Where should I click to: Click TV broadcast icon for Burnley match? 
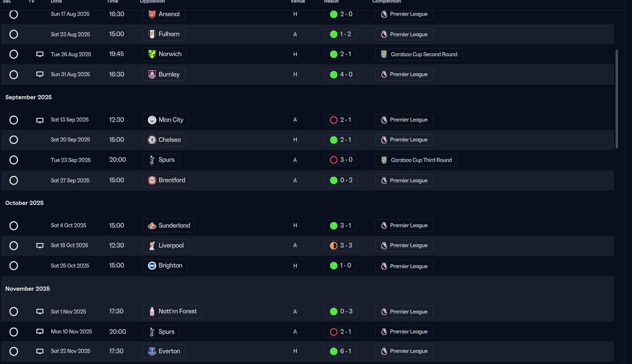(x=40, y=74)
